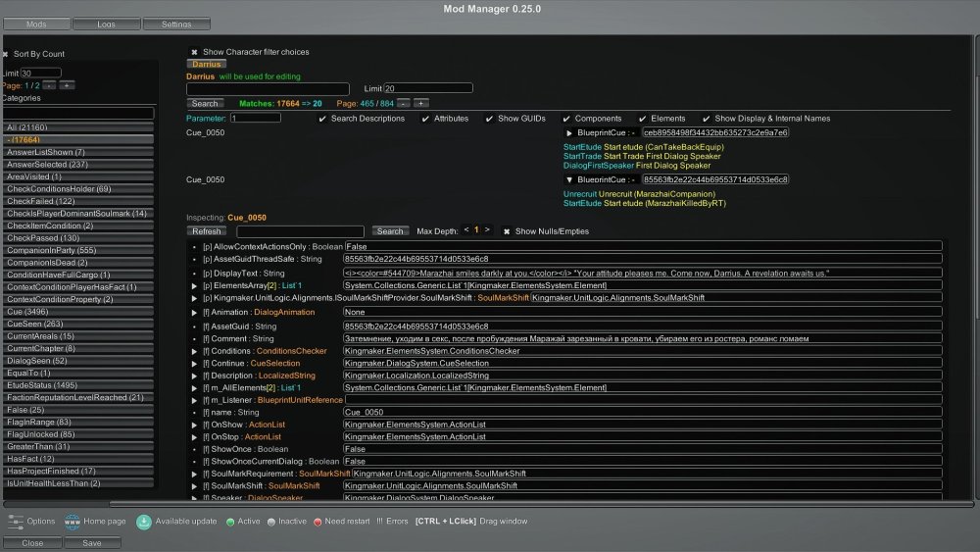The height and width of the screenshot is (552, 980).
Task: Go to next categories page with plus
Action: pos(67,85)
